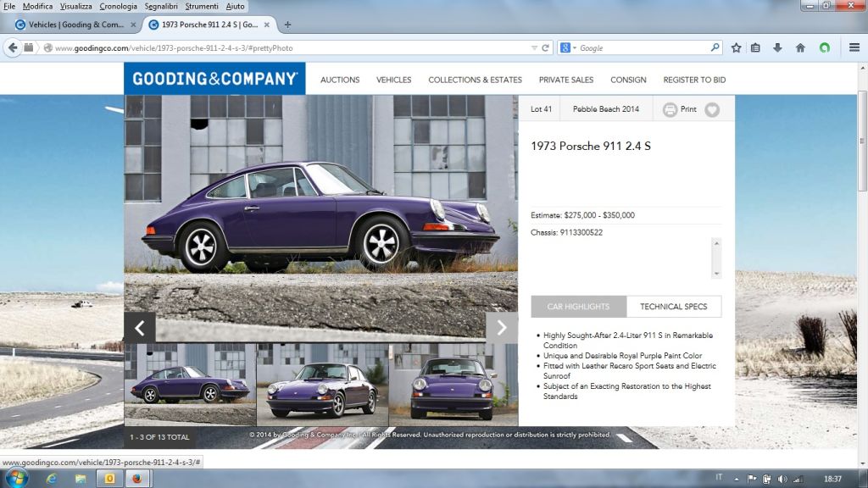The width and height of the screenshot is (868, 488).
Task: Open the Auctions nav link
Action: (340, 80)
